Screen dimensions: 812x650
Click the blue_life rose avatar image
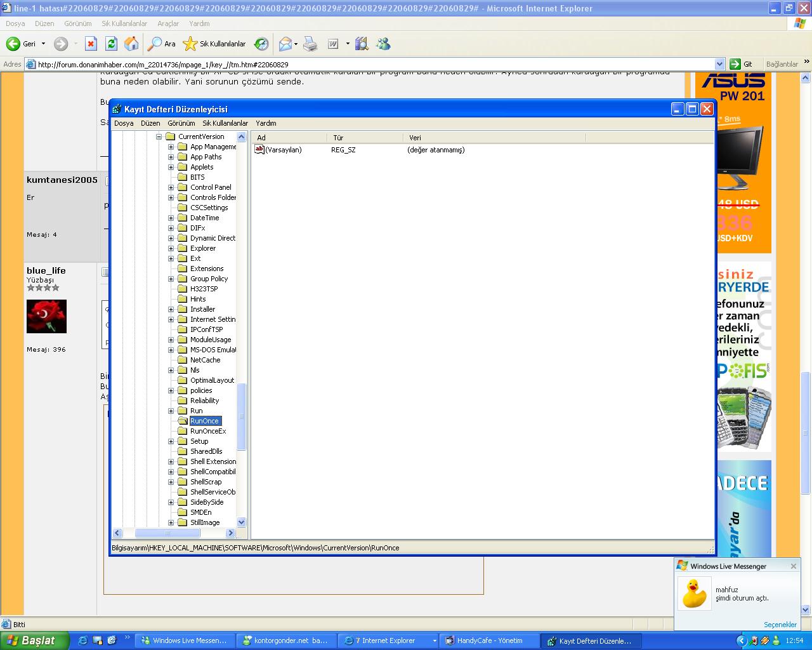click(46, 316)
